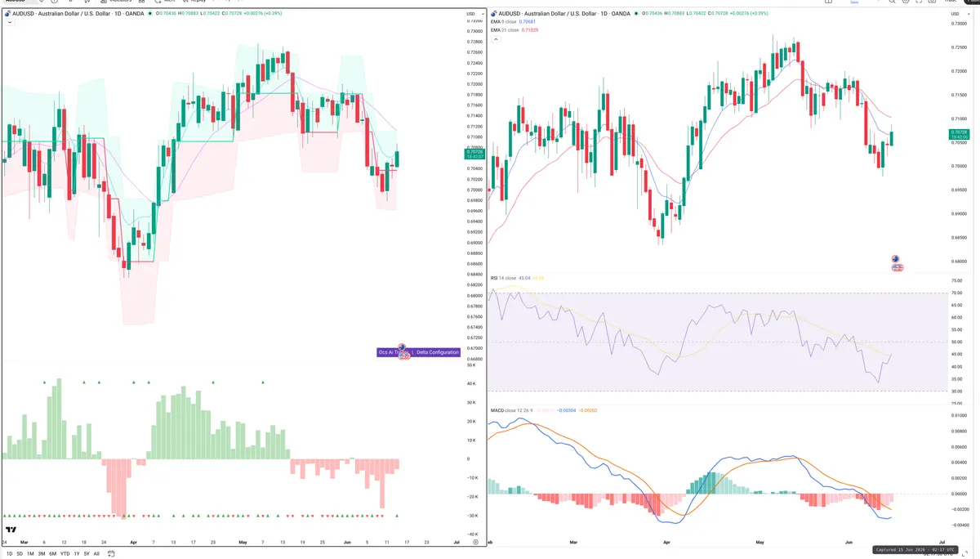
Task: Click the 30.00 level on RSI axis
Action: [957, 391]
